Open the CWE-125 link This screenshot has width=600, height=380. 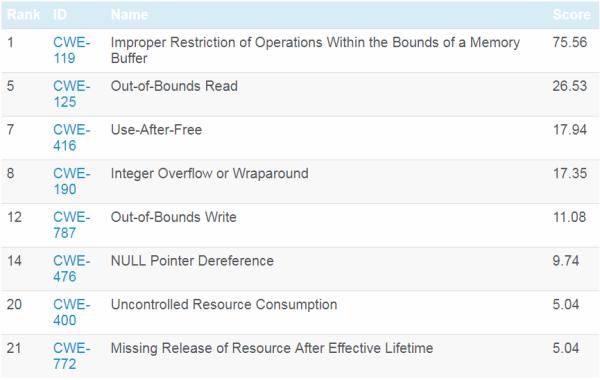coord(72,94)
